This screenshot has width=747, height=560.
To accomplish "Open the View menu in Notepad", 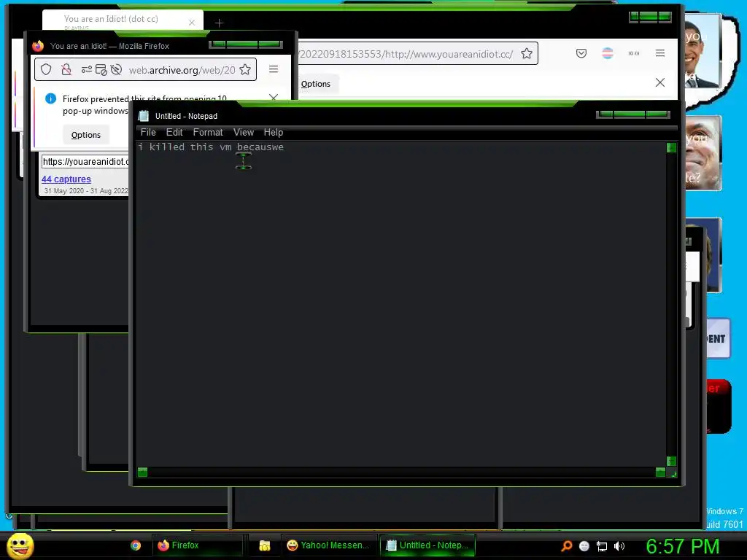I will click(244, 133).
